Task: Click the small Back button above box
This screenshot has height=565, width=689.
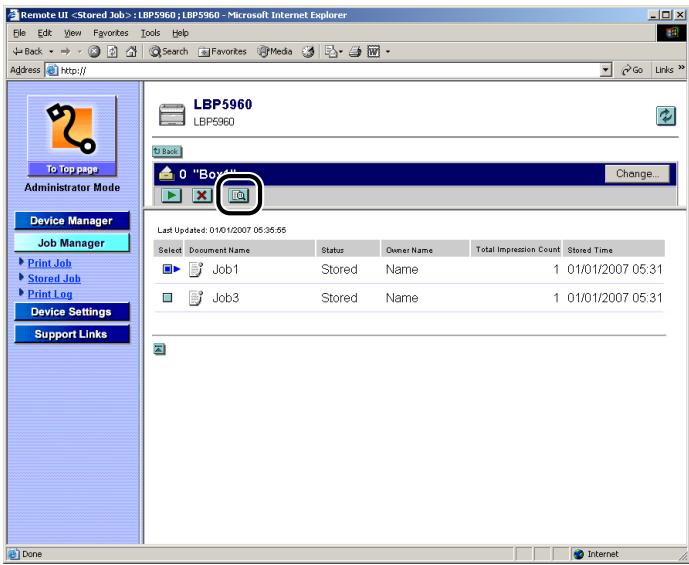Action: 167,152
